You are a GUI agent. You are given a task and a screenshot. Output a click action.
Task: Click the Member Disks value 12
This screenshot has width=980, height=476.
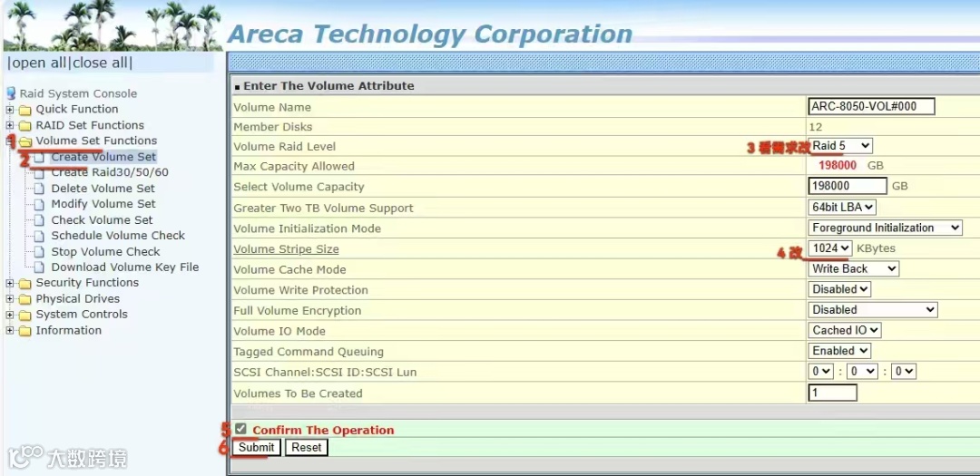pos(816,127)
